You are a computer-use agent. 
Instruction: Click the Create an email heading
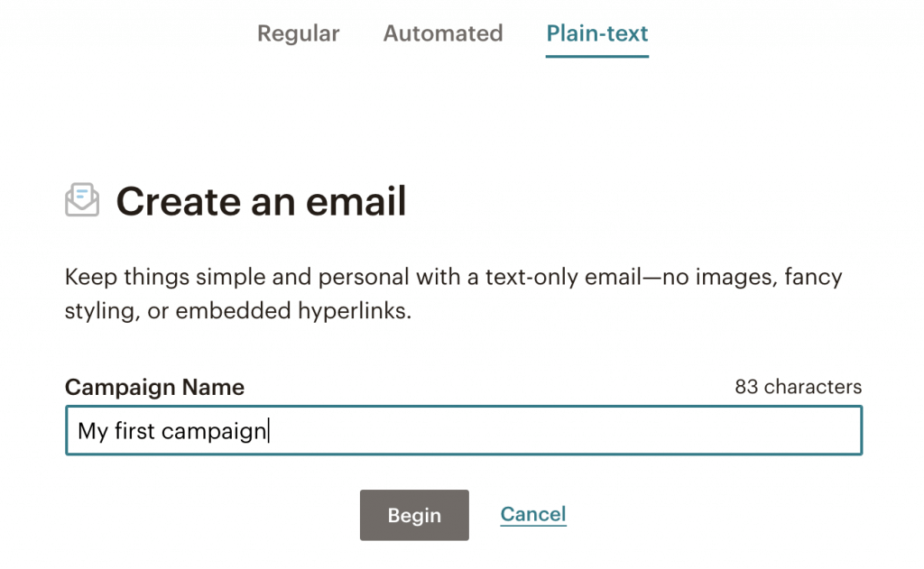(262, 201)
